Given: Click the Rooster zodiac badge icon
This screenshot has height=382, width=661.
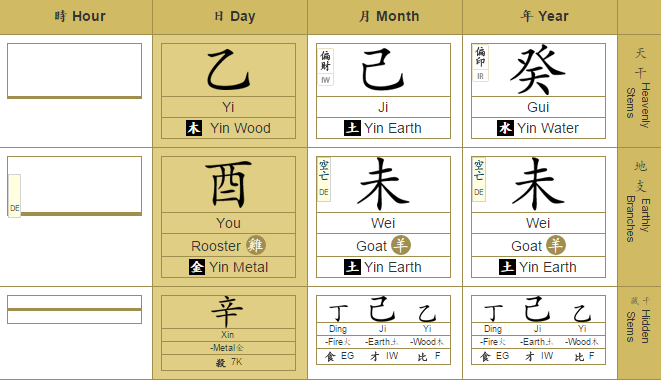Looking at the screenshot, I should (255, 245).
